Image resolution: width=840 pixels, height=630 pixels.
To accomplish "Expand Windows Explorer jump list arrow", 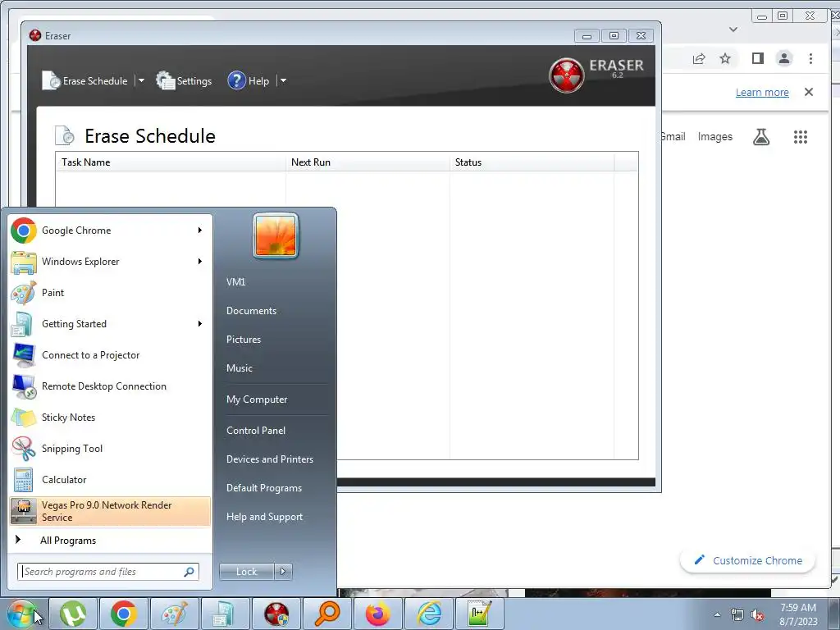I will click(200, 262).
